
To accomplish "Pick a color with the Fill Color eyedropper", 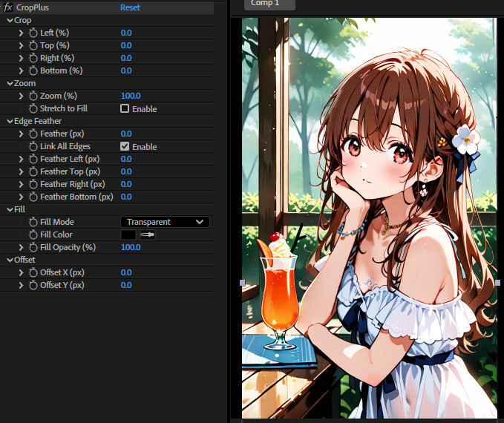I will pos(148,235).
